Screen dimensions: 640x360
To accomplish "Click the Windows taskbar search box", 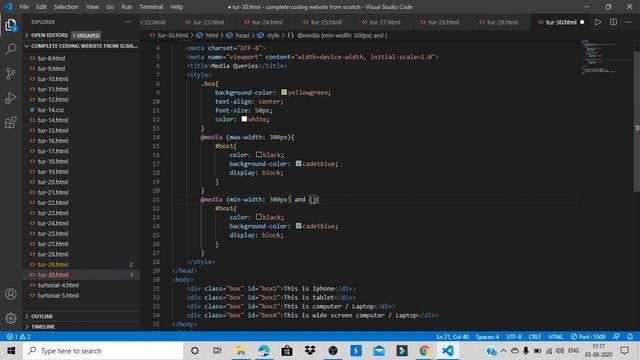I will (x=103, y=351).
